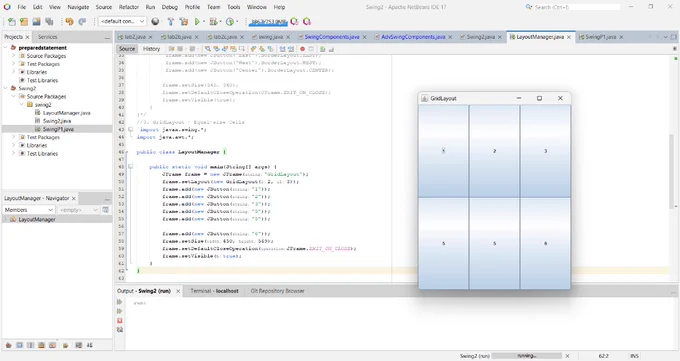Cancel the running Swing2 process in status bar
Screen dimensions: 680x361
click(567, 356)
